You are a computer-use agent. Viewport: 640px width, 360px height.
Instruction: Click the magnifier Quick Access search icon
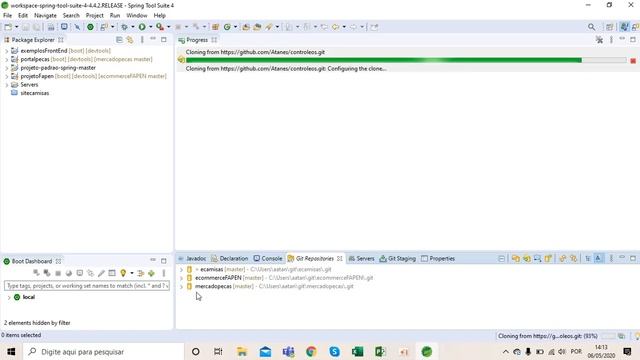(x=591, y=27)
